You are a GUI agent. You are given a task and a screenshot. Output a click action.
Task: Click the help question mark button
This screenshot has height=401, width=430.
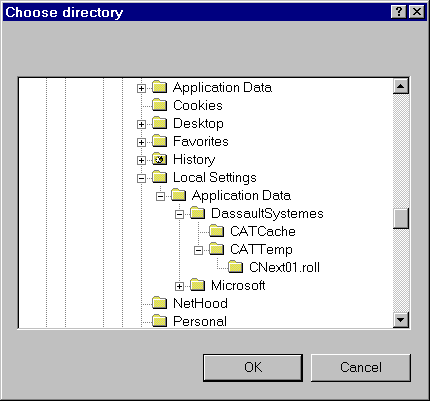point(398,12)
